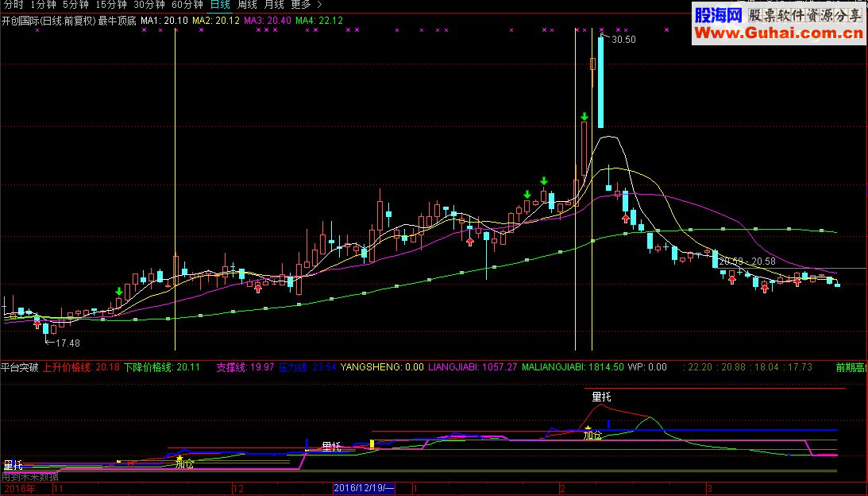Viewport: 868px width, 496px height.
Task: Click the highlighted 2016/12/19 date marker
Action: pos(365,488)
